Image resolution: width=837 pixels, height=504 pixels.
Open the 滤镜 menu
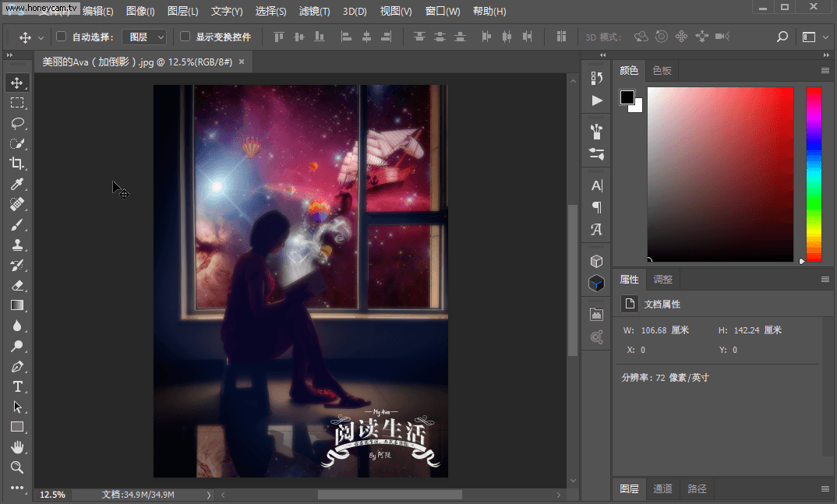pos(314,11)
